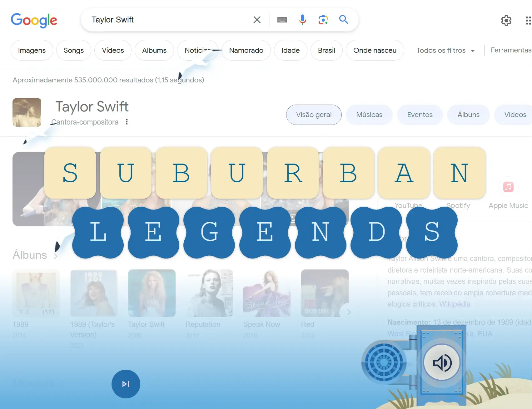
Task: Select the Idade filter chip
Action: click(x=291, y=50)
